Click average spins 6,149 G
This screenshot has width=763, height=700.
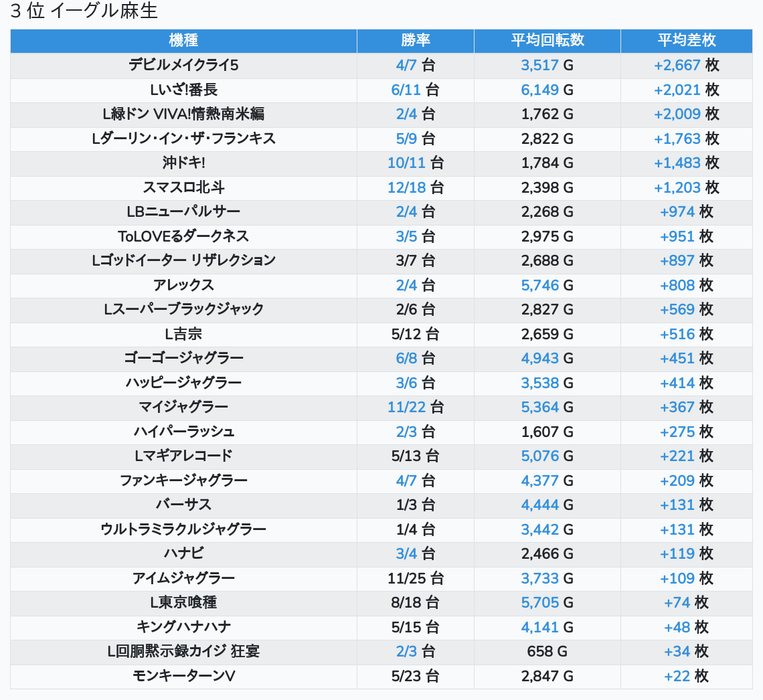pos(547,90)
